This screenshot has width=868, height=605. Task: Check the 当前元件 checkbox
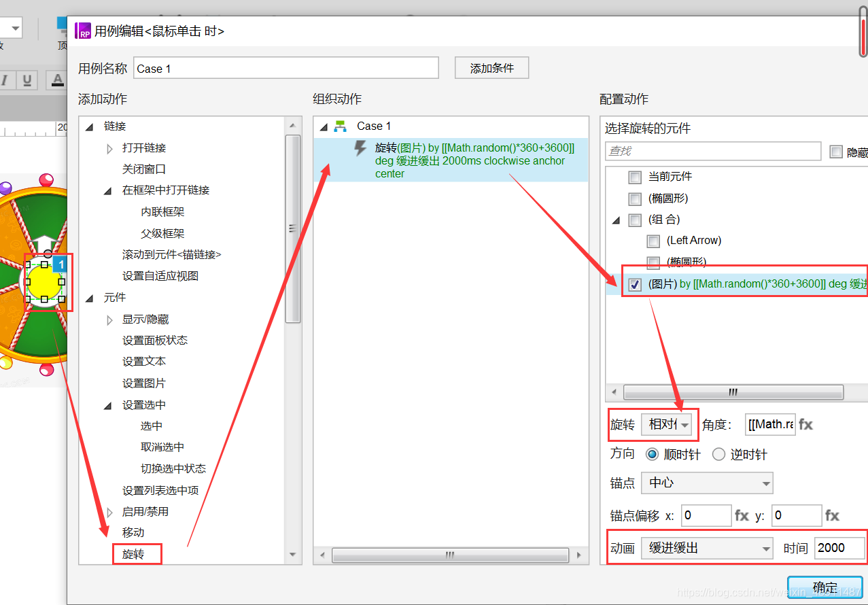tap(635, 177)
